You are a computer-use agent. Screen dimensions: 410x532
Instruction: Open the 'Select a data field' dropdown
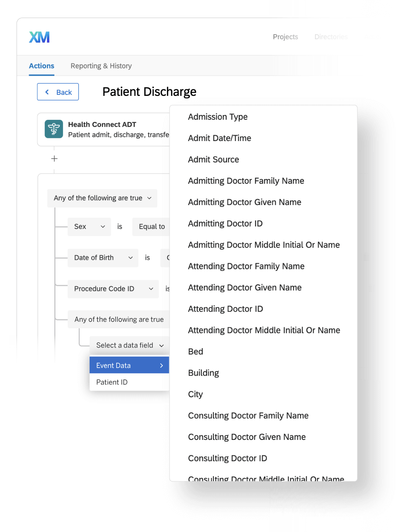click(130, 345)
